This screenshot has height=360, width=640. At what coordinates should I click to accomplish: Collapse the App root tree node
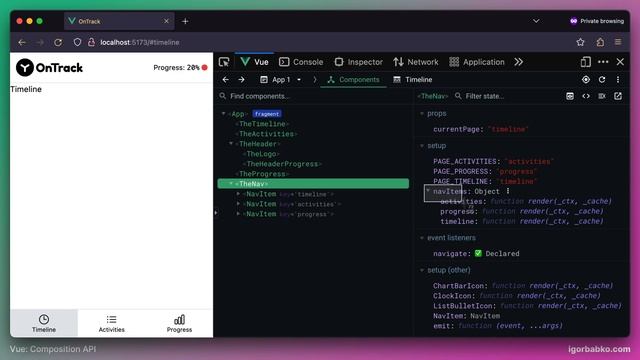point(223,113)
